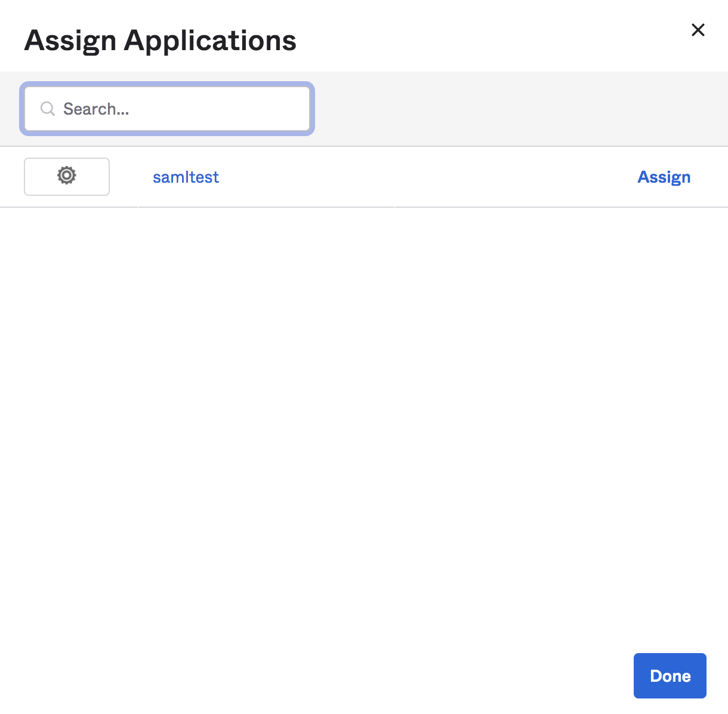Image resolution: width=728 pixels, height=714 pixels.
Task: Open the samltest application link
Action: pyautogui.click(x=186, y=177)
